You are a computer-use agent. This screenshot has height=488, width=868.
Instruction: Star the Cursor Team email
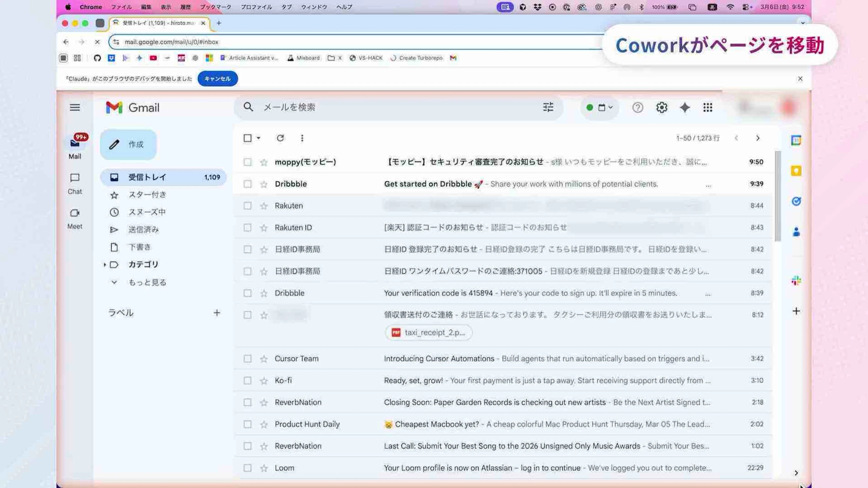(264, 359)
